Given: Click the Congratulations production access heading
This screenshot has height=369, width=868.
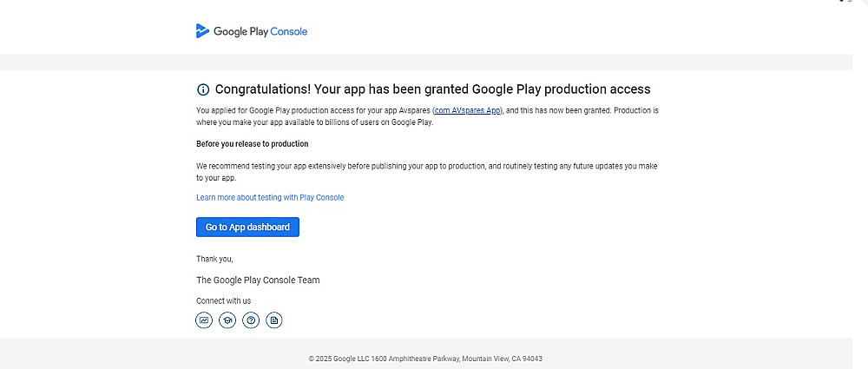Looking at the screenshot, I should tap(432, 89).
